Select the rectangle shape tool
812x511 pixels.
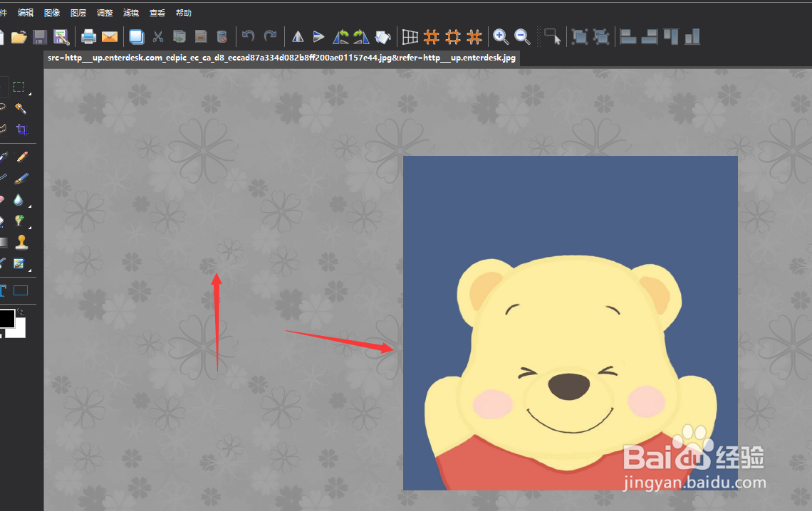point(21,290)
